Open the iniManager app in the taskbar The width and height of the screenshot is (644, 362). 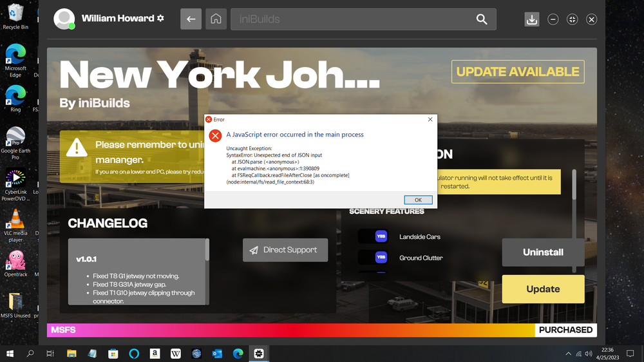259,354
